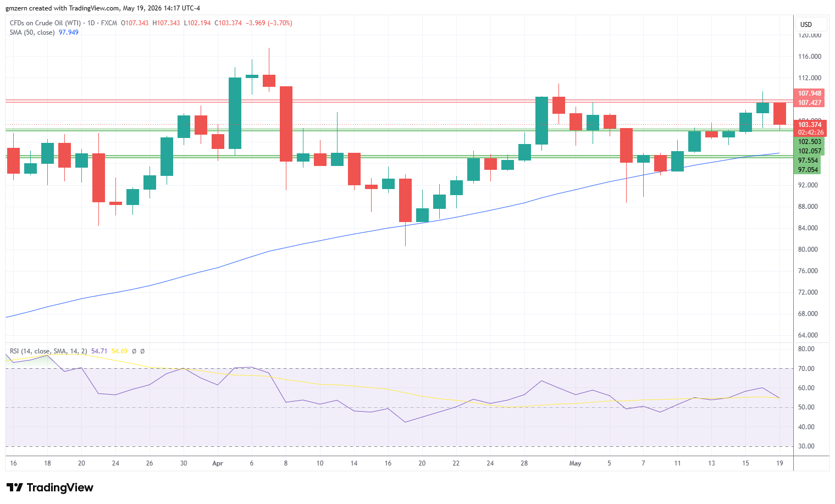Click the 116.000 price axis label
This screenshot has height=504, width=835.
click(x=810, y=57)
